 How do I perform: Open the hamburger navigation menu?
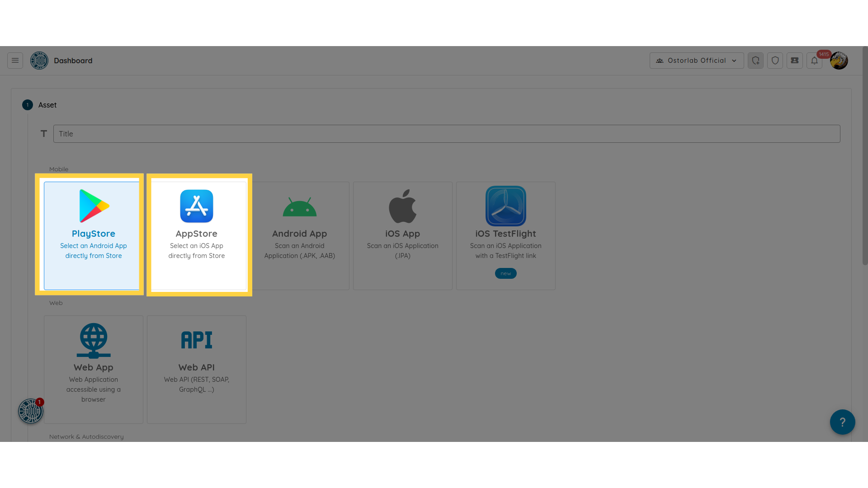pyautogui.click(x=15, y=61)
